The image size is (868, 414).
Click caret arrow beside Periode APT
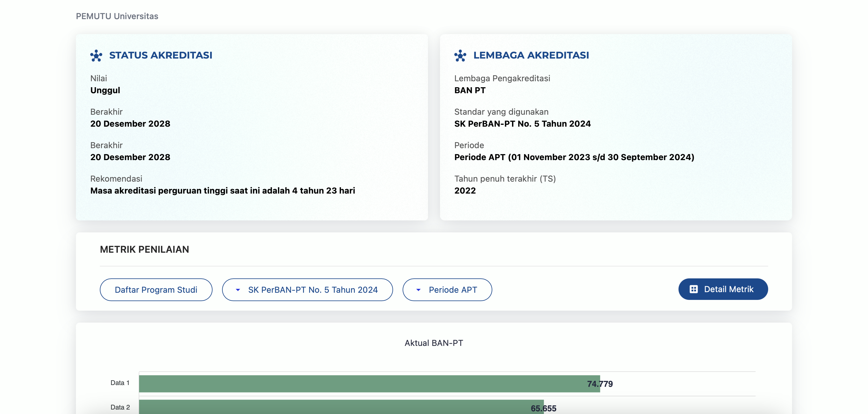tap(418, 290)
